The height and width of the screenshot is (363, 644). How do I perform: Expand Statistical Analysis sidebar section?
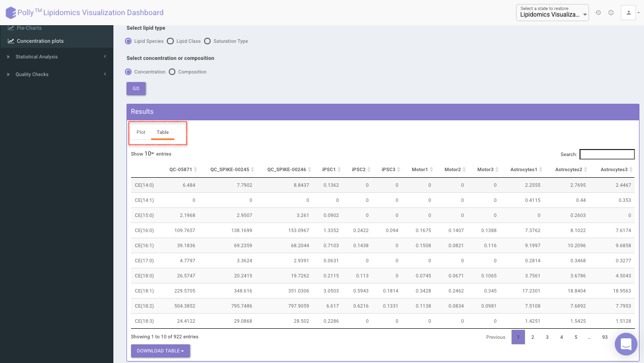[x=56, y=57]
